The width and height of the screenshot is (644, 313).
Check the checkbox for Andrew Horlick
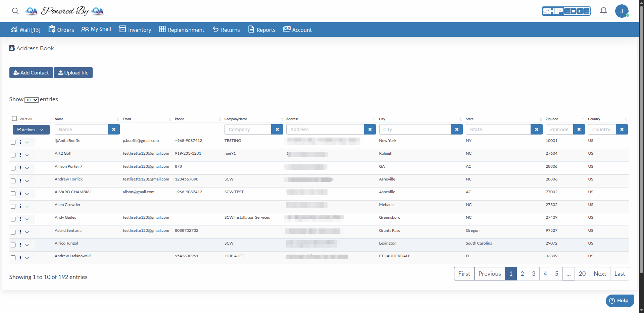point(13,181)
